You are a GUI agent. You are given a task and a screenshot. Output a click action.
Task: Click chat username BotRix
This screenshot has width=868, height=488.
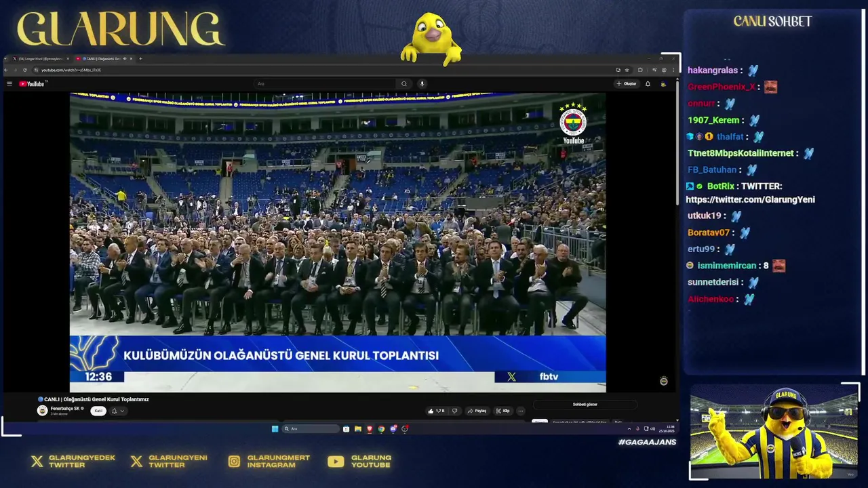[720, 186]
